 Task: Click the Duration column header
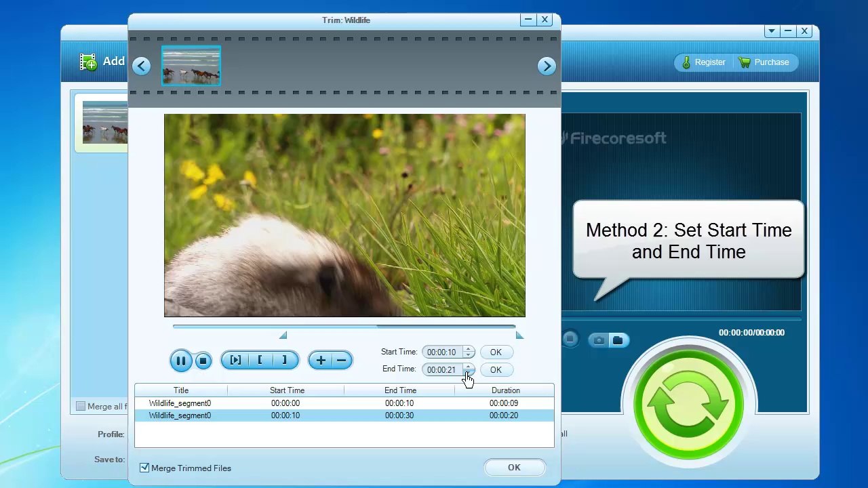[505, 390]
